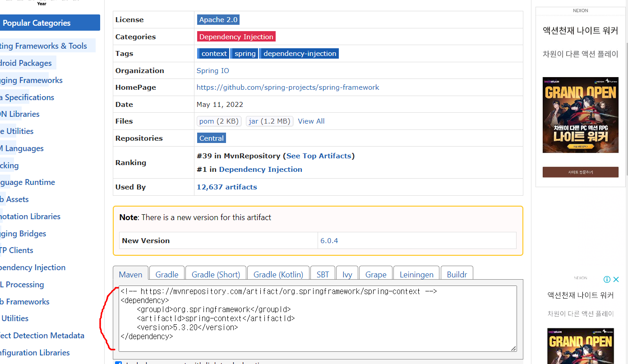This screenshot has width=628, height=364.
Task: Open the Defect Detection Metadata sidebar category
Action: click(42, 336)
